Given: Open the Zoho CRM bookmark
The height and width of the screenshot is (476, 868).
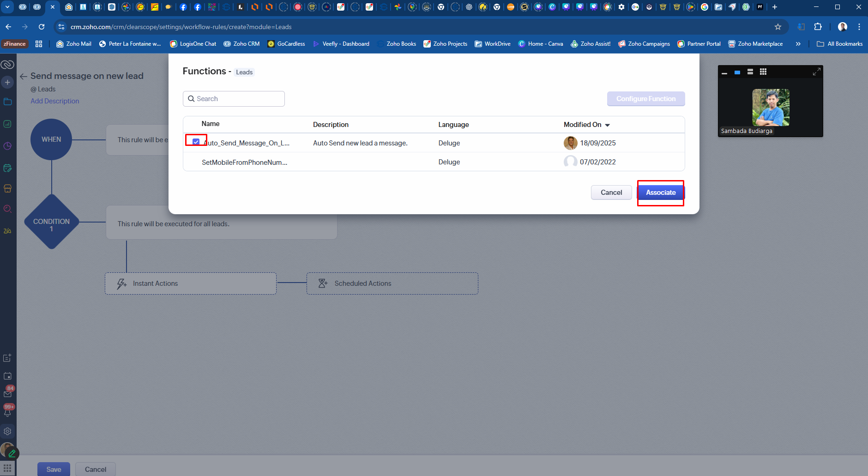Looking at the screenshot, I should pyautogui.click(x=241, y=44).
